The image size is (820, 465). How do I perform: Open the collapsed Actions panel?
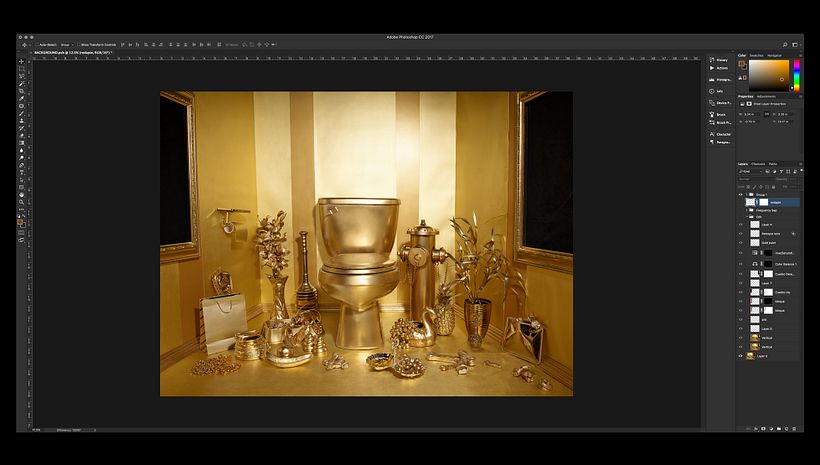pyautogui.click(x=719, y=68)
